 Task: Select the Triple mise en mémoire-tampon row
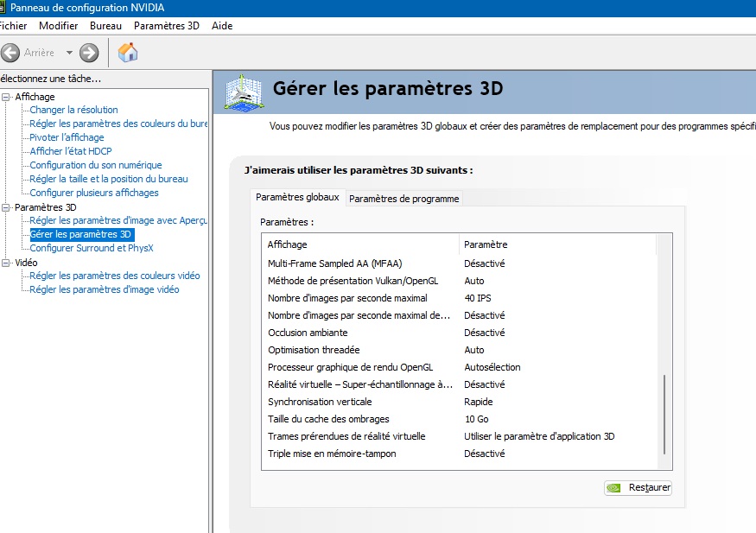coord(460,454)
